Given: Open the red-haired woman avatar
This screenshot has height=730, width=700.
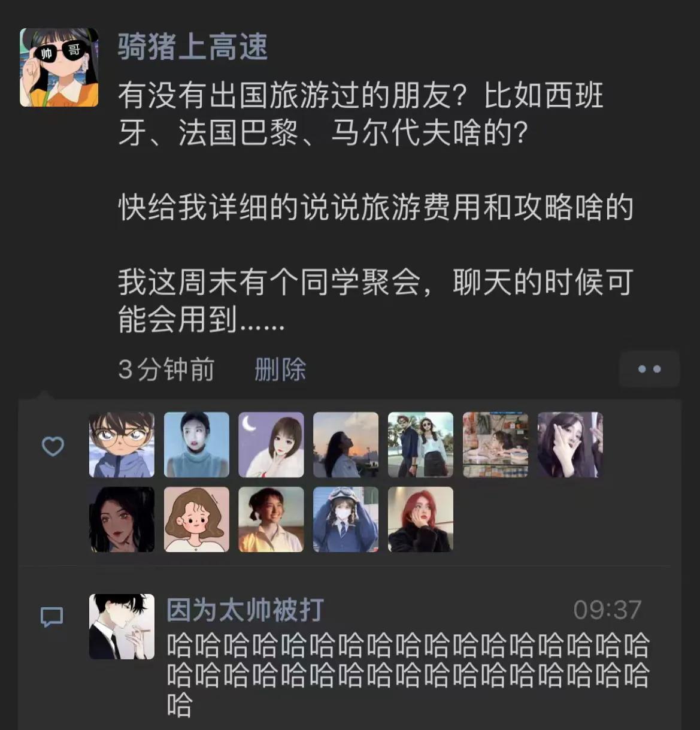Looking at the screenshot, I should (420, 519).
